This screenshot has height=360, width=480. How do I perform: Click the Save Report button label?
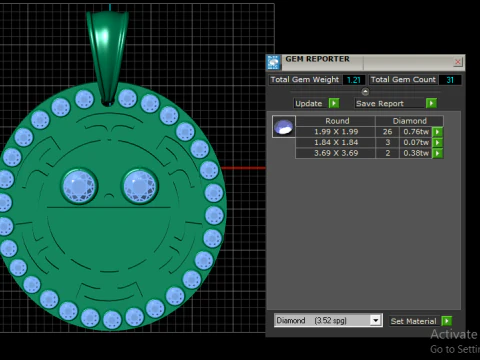point(380,104)
